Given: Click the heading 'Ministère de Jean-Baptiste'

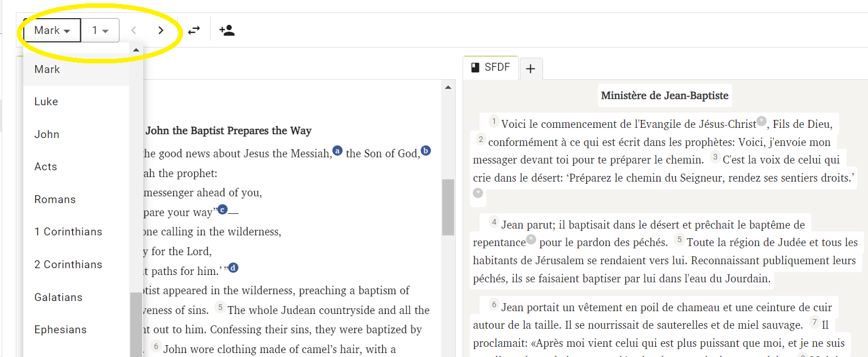Looking at the screenshot, I should [665, 95].
